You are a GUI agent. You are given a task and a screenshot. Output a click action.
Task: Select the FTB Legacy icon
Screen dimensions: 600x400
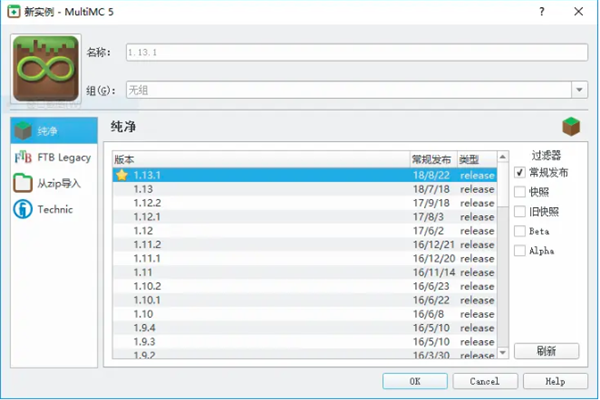23,157
